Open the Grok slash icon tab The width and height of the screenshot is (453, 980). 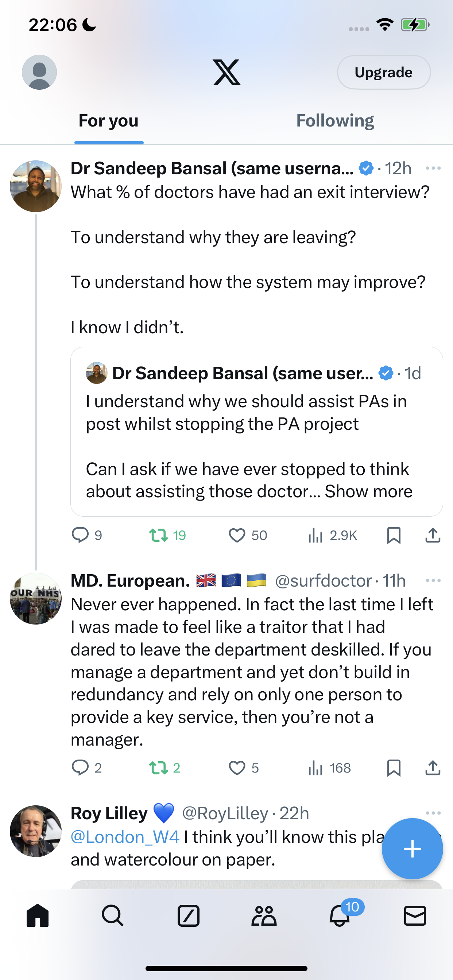click(x=189, y=915)
